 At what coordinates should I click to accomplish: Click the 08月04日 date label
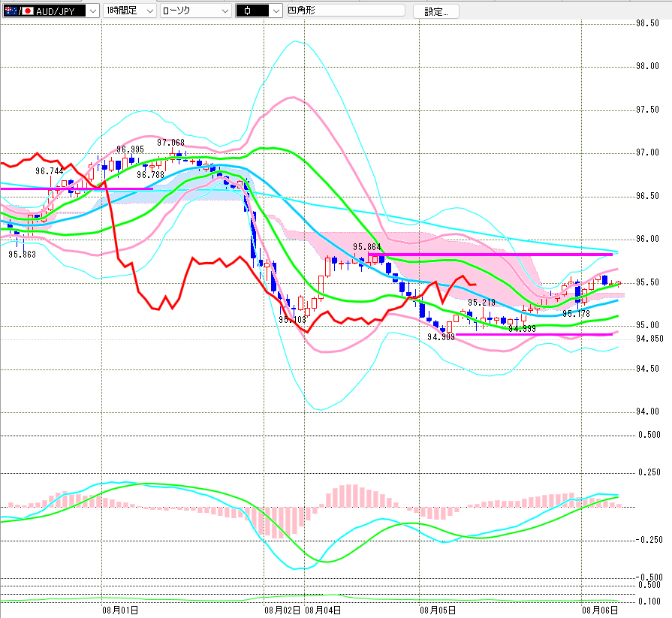pyautogui.click(x=323, y=610)
